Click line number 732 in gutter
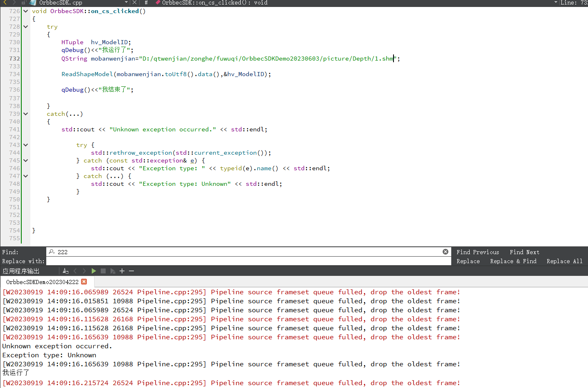This screenshot has height=388, width=588. pos(14,59)
